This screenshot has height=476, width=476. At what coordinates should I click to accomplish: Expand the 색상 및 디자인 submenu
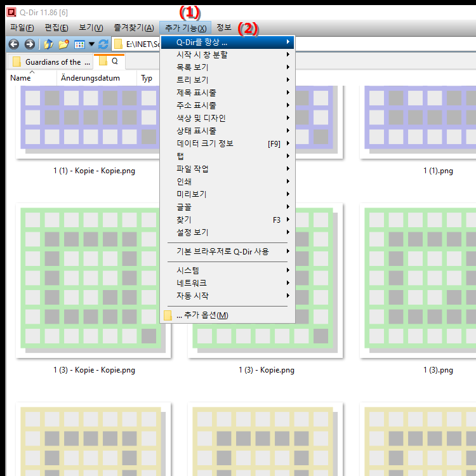click(x=227, y=118)
